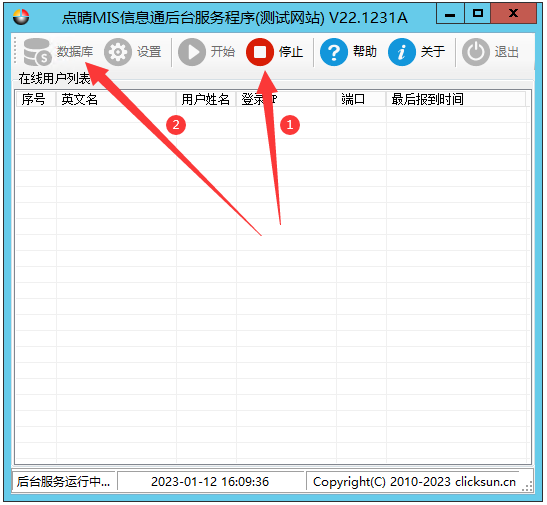Open settings via the gear icon

pyautogui.click(x=118, y=52)
